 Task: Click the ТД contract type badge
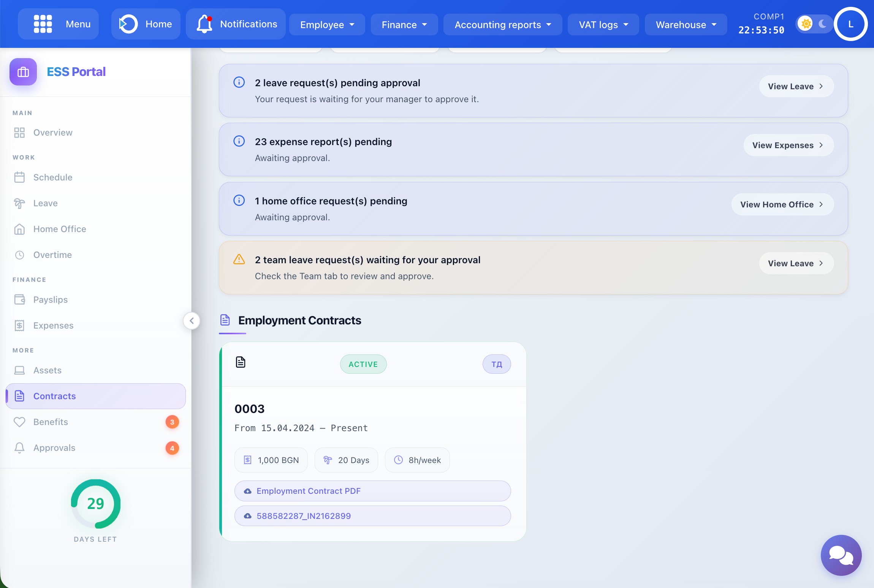(x=496, y=364)
